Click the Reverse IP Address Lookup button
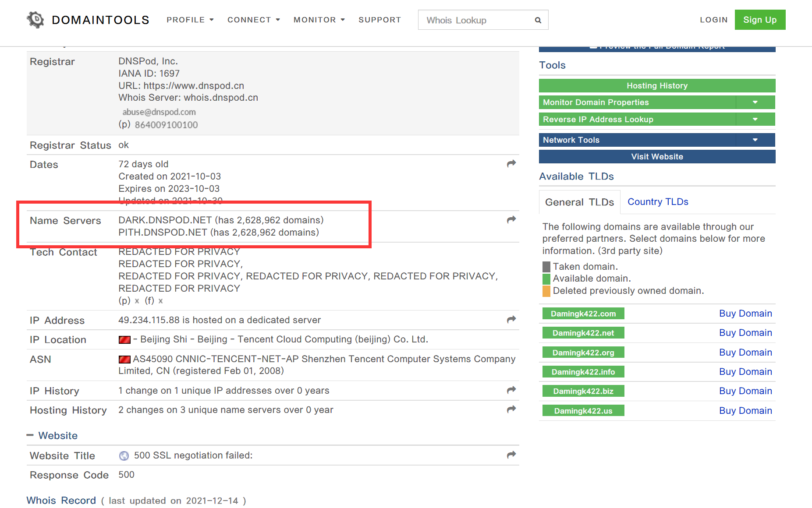The width and height of the screenshot is (812, 508). [x=637, y=119]
